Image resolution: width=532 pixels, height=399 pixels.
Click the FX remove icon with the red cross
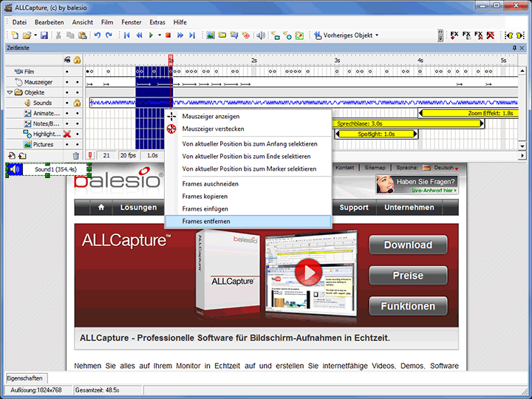(x=491, y=35)
